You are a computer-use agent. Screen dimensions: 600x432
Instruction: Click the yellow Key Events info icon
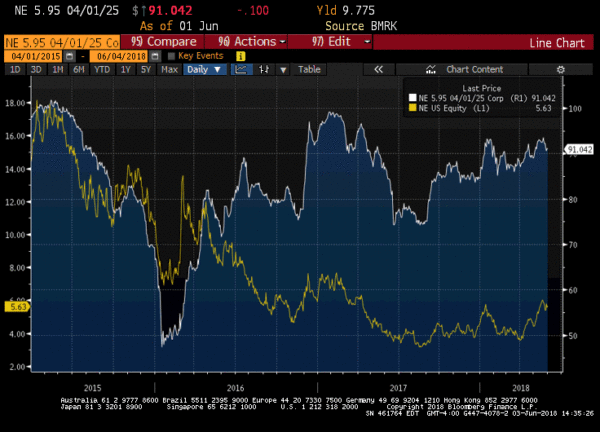[240, 57]
